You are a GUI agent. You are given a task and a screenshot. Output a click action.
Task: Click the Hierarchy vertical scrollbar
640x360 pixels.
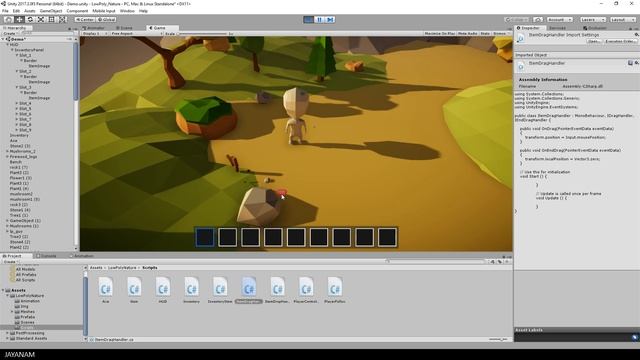(x=76, y=71)
